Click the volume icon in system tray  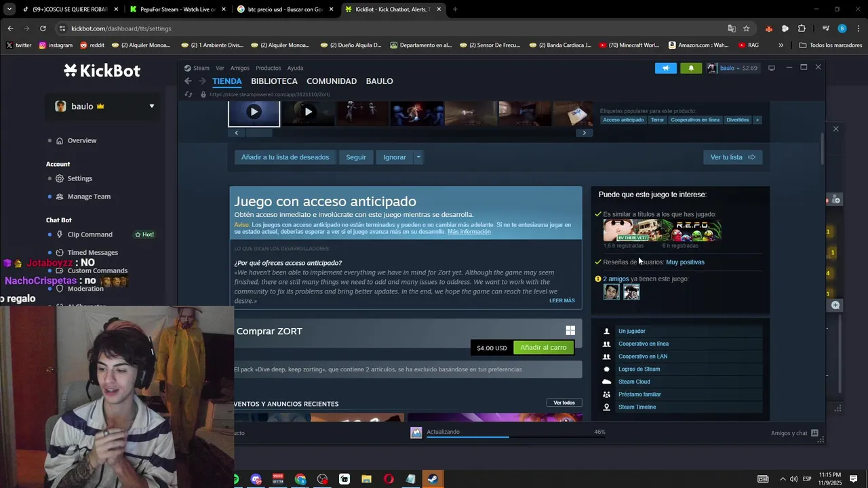tap(793, 479)
